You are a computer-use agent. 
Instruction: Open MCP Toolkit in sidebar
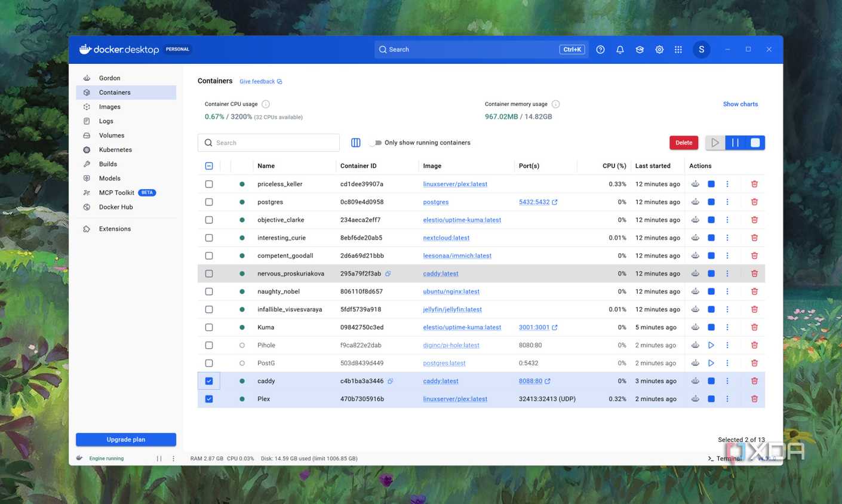point(126,193)
